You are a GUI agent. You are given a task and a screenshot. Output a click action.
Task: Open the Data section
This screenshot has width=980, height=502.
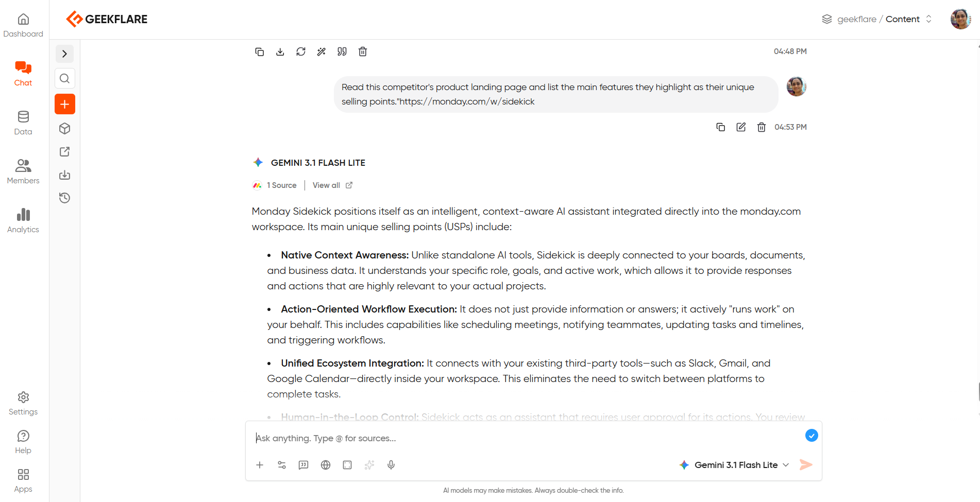click(x=23, y=123)
